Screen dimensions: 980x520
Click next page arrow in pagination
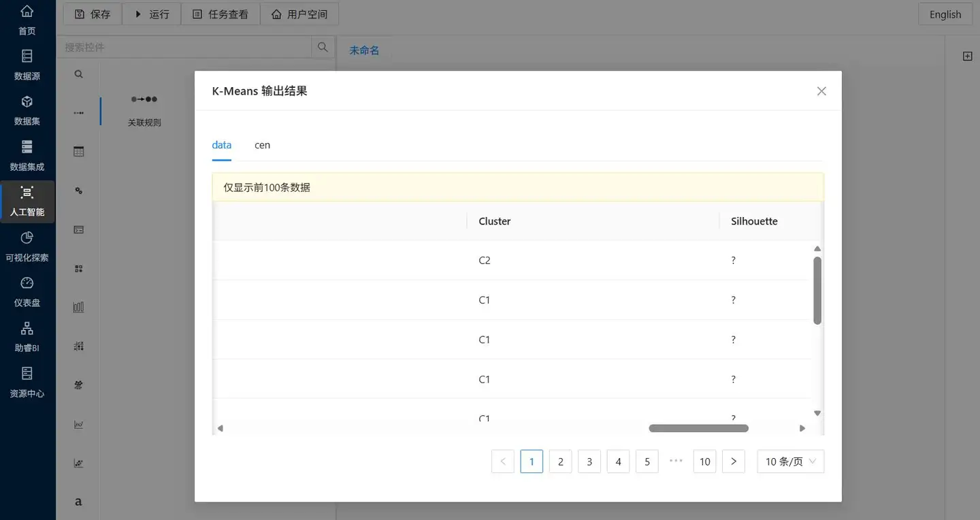pos(734,461)
